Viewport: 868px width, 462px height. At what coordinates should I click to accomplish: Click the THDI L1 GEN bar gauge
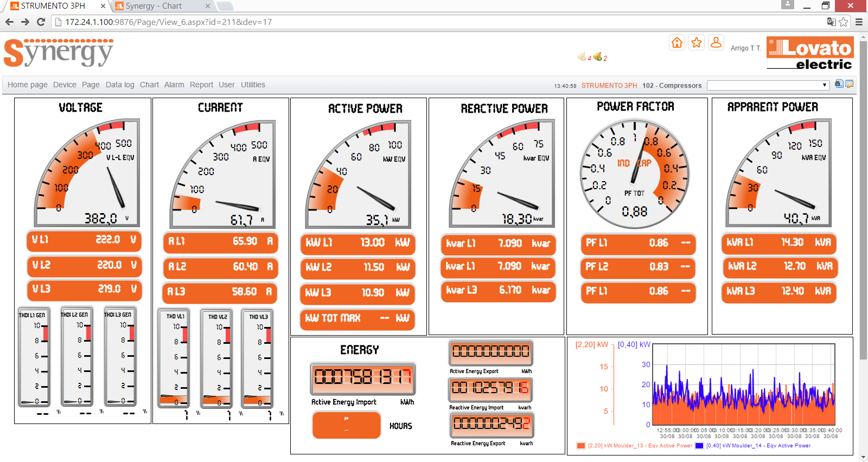click(x=33, y=356)
